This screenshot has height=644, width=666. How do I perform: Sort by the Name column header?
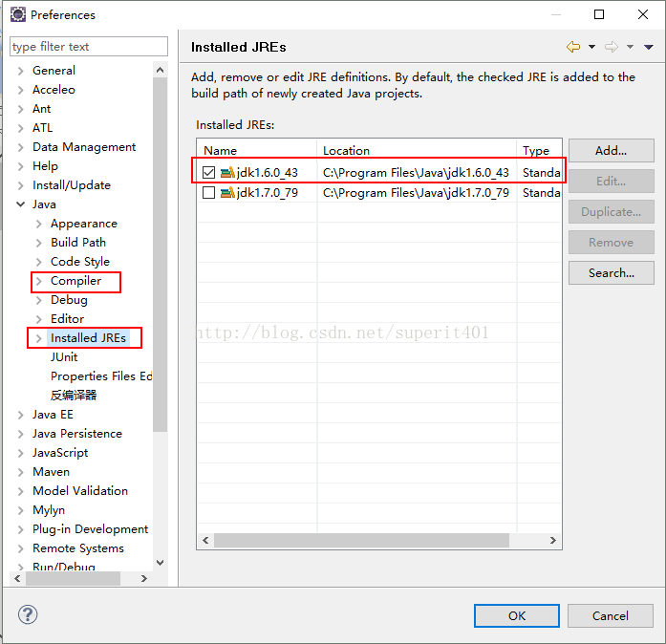257,150
